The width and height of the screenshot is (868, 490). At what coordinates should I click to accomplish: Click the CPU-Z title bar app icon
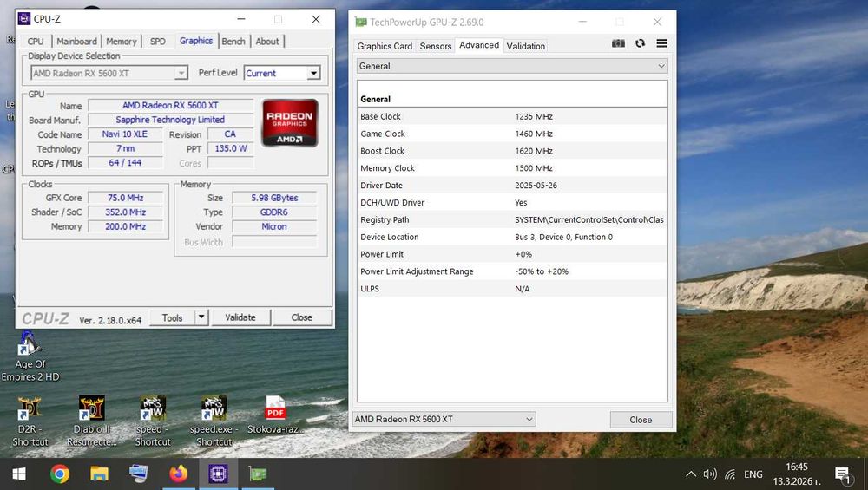click(x=23, y=19)
